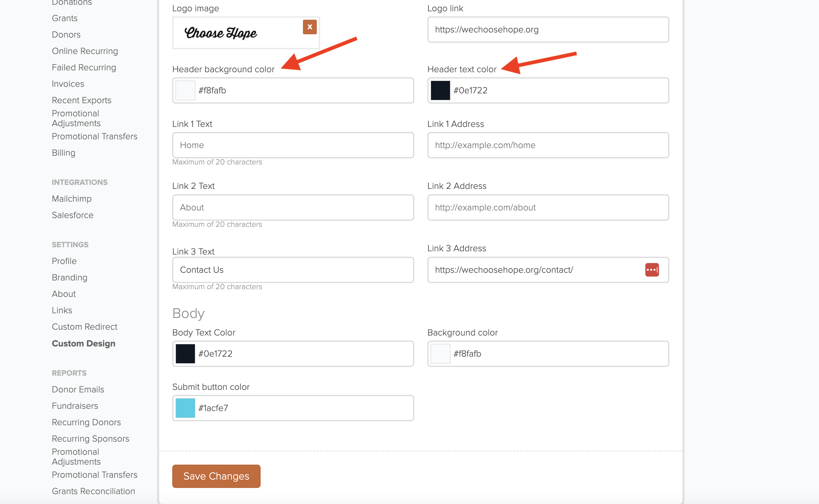Viewport: 819px width, 504px height.
Task: Open Invoices in the sidebar
Action: pos(68,84)
